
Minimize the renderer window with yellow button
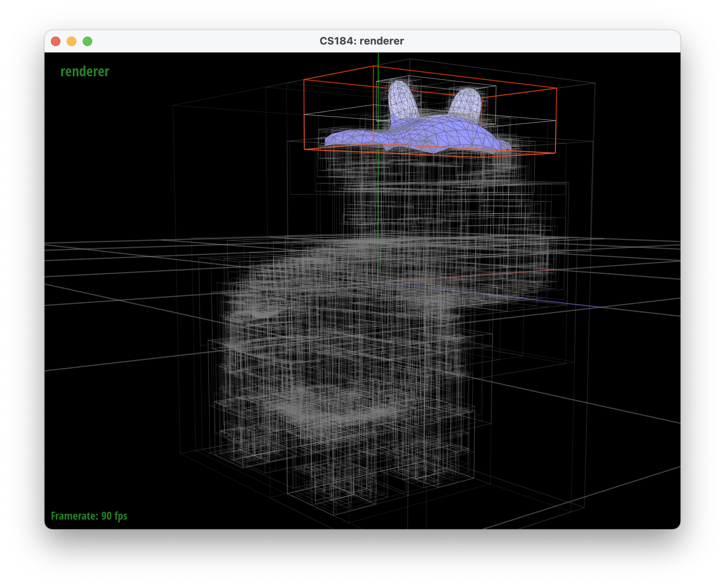[72, 41]
